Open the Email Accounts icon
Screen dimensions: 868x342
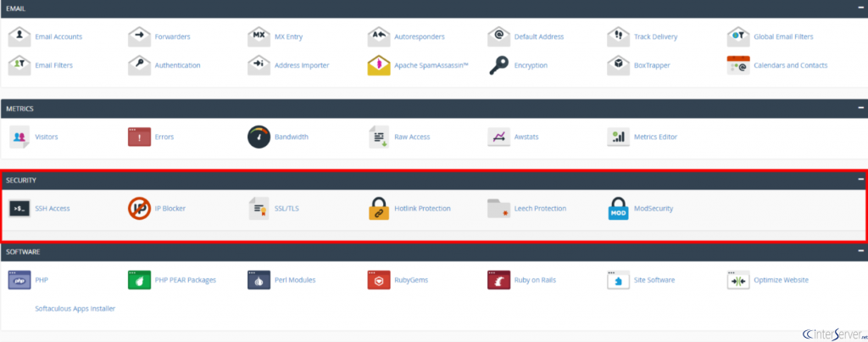(x=19, y=36)
